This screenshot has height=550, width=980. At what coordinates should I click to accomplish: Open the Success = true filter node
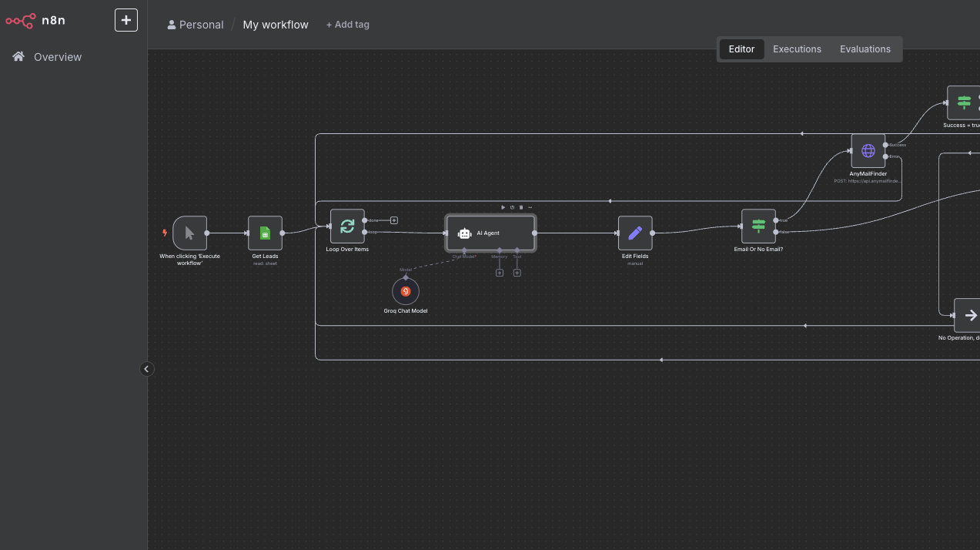tap(963, 101)
